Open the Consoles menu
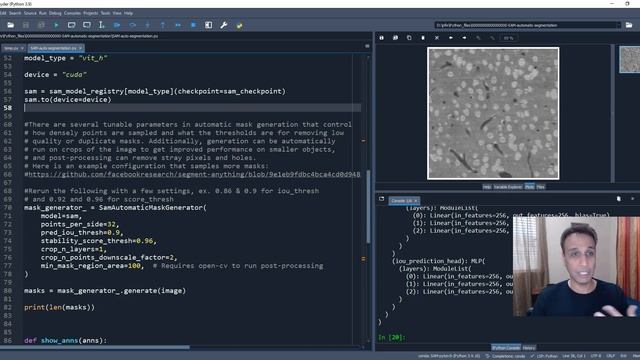 click(72, 13)
